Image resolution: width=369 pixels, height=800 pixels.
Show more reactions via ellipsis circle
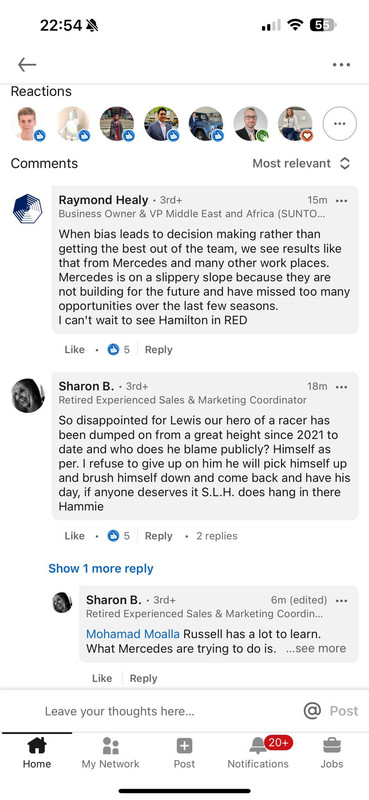click(x=339, y=123)
